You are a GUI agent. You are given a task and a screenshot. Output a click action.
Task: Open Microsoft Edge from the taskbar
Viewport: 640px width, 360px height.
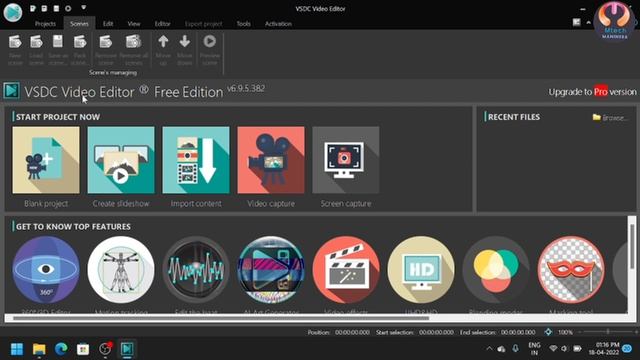coord(61,349)
